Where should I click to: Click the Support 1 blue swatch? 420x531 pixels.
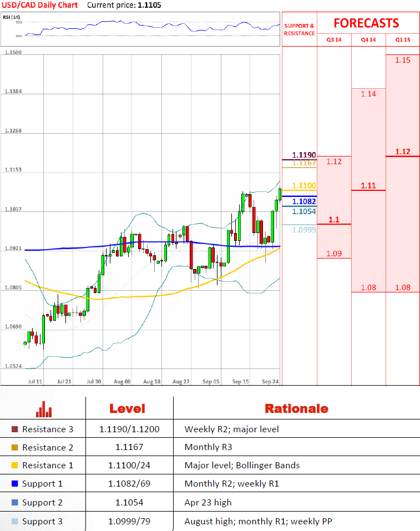pyautogui.click(x=14, y=484)
